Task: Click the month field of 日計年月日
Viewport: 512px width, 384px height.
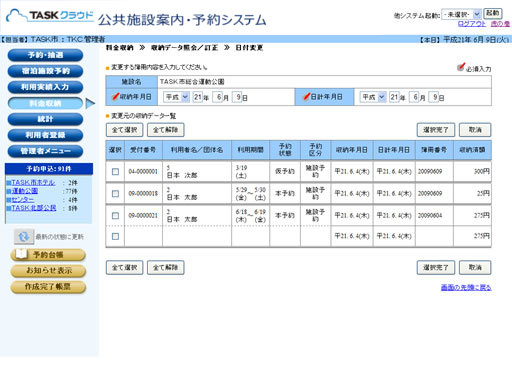Action: (414, 97)
